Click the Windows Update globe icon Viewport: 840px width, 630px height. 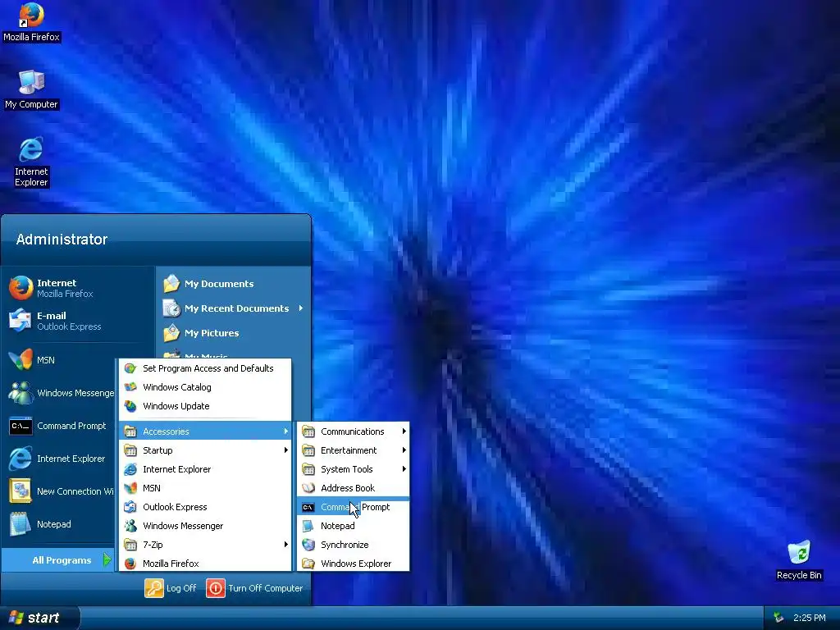tap(130, 406)
